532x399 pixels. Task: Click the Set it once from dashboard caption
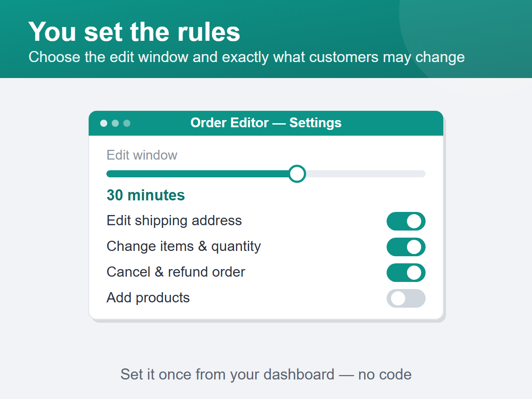(266, 375)
